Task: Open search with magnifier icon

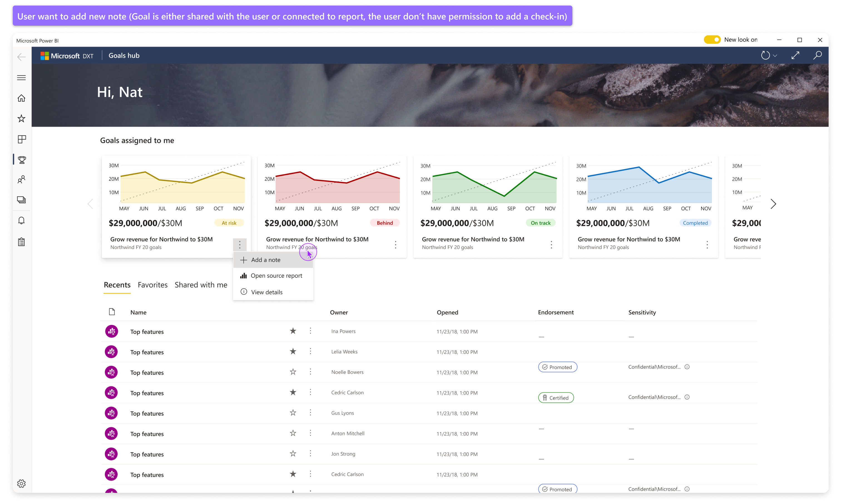Action: pyautogui.click(x=818, y=55)
